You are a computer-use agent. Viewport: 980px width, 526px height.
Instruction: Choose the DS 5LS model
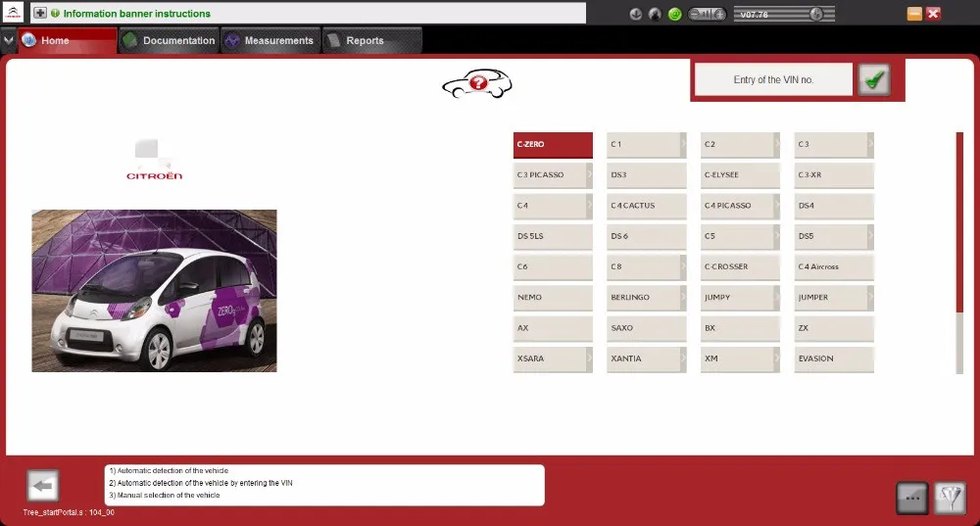coord(553,236)
